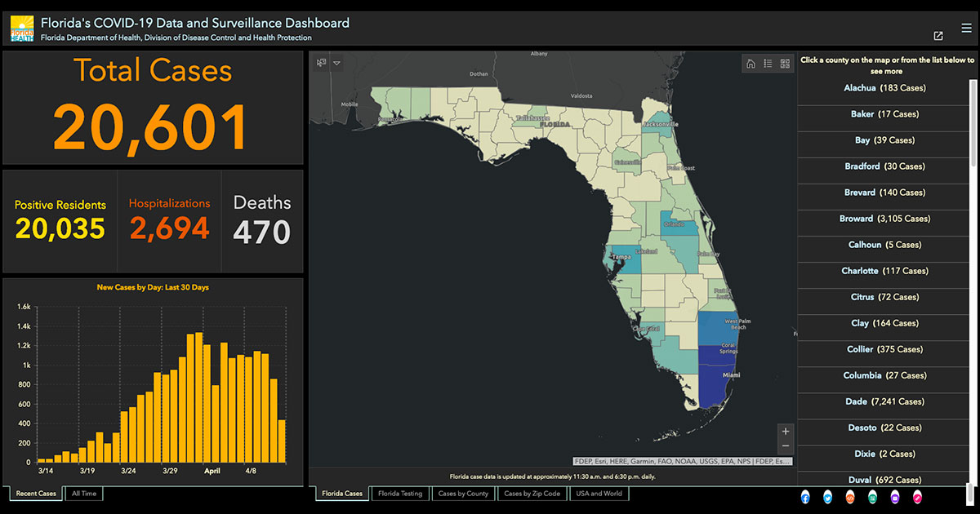Open the basemap gallery grid

(785, 64)
